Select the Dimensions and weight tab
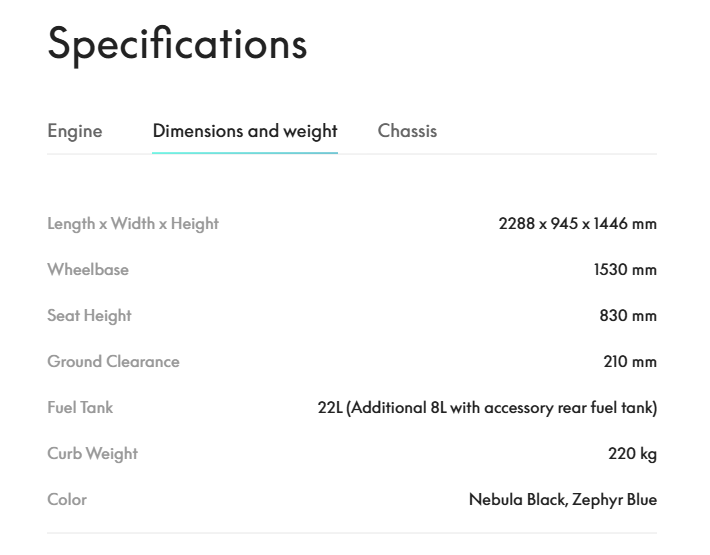The width and height of the screenshot is (710, 555). click(x=245, y=131)
